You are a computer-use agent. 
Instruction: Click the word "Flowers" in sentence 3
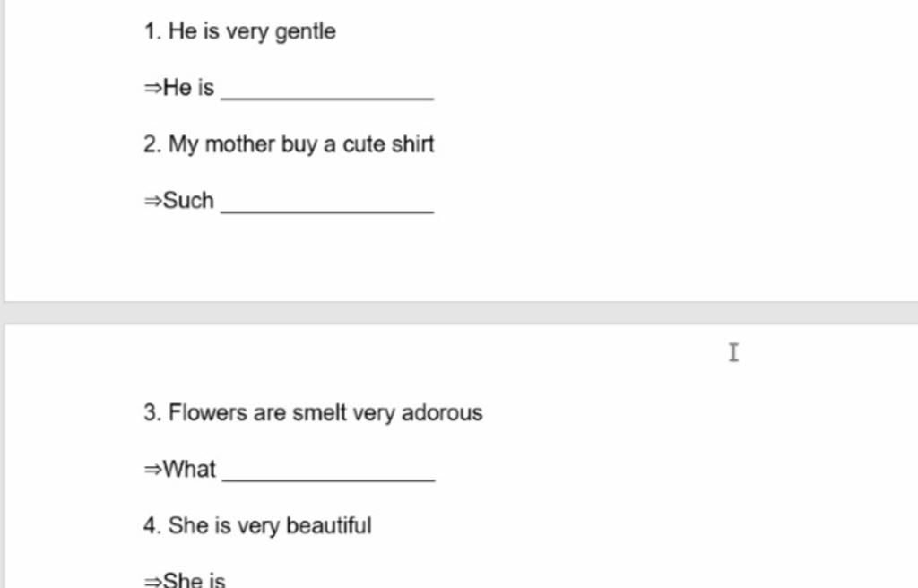tap(207, 413)
